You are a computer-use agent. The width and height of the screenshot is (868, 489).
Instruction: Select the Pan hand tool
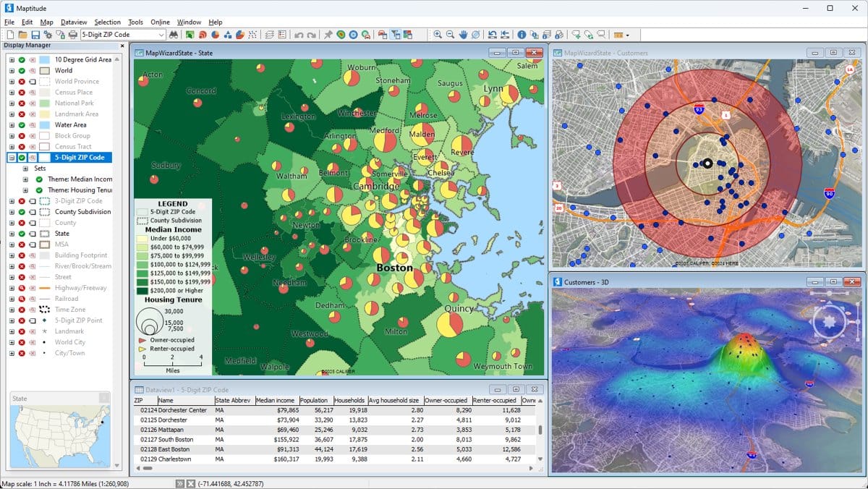[463, 34]
